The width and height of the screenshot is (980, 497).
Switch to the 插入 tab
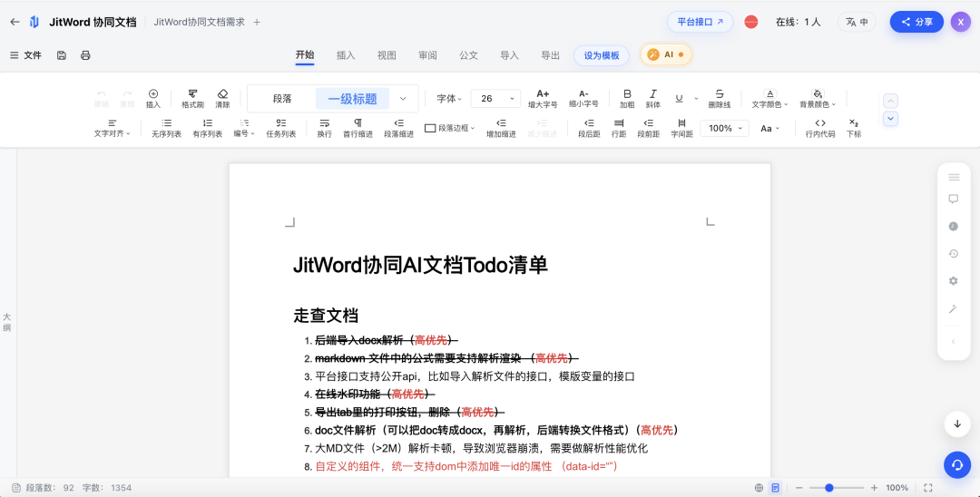tap(346, 55)
